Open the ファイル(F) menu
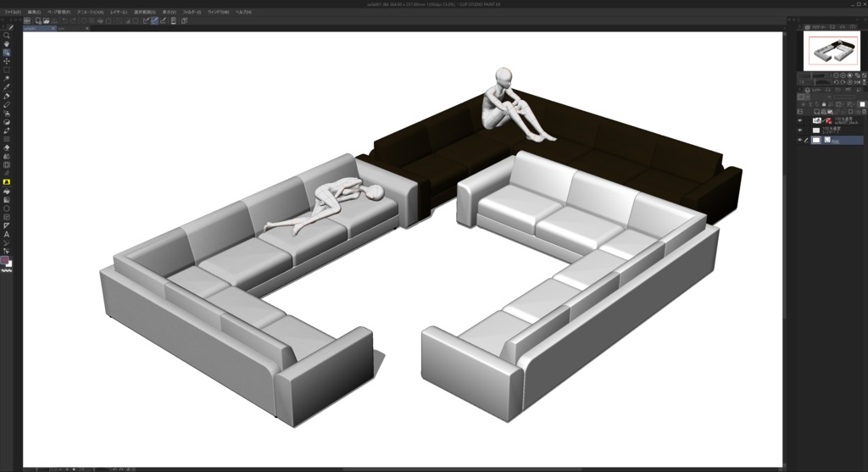The image size is (868, 472). point(12,12)
